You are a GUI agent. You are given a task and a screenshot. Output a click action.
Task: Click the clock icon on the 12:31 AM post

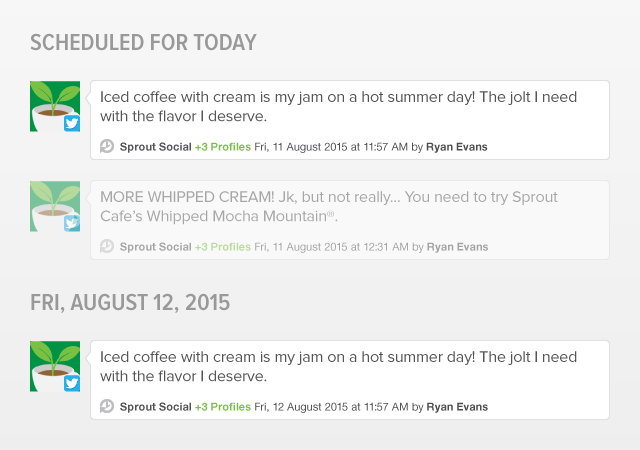coord(107,246)
